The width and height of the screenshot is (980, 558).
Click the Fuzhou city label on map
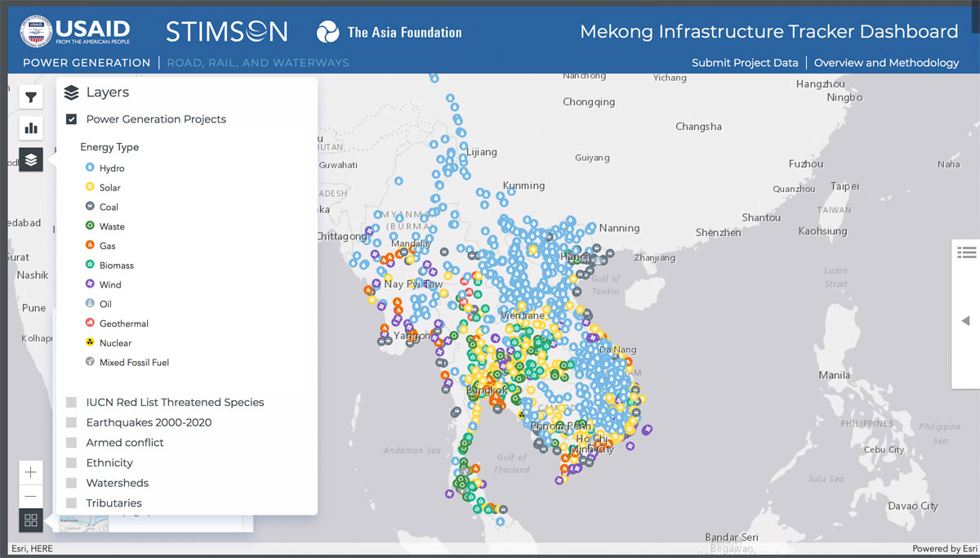(806, 163)
